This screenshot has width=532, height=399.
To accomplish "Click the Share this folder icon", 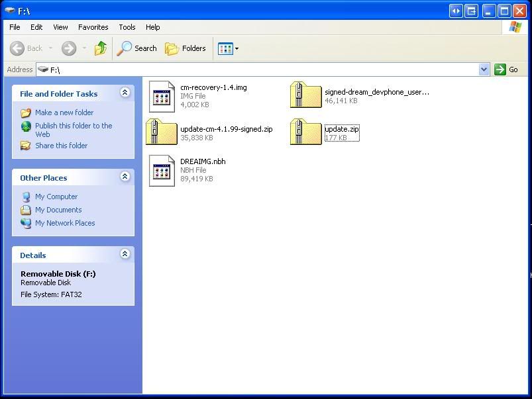I will pos(26,146).
